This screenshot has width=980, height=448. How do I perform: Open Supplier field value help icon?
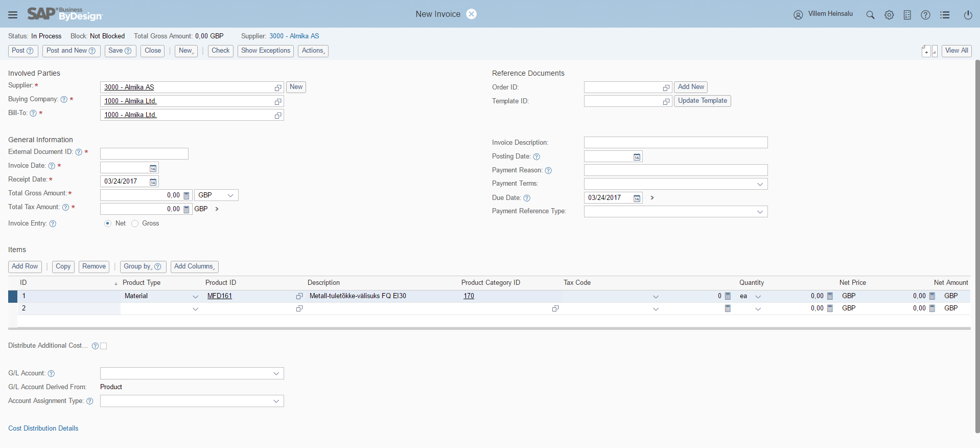[x=278, y=88]
